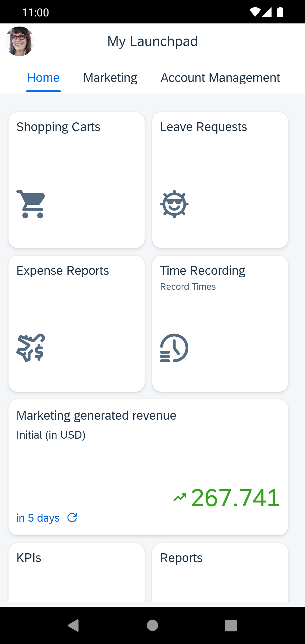Viewport: 305px width, 644px height.
Task: Select the Record Times subtitle
Action: click(x=188, y=287)
